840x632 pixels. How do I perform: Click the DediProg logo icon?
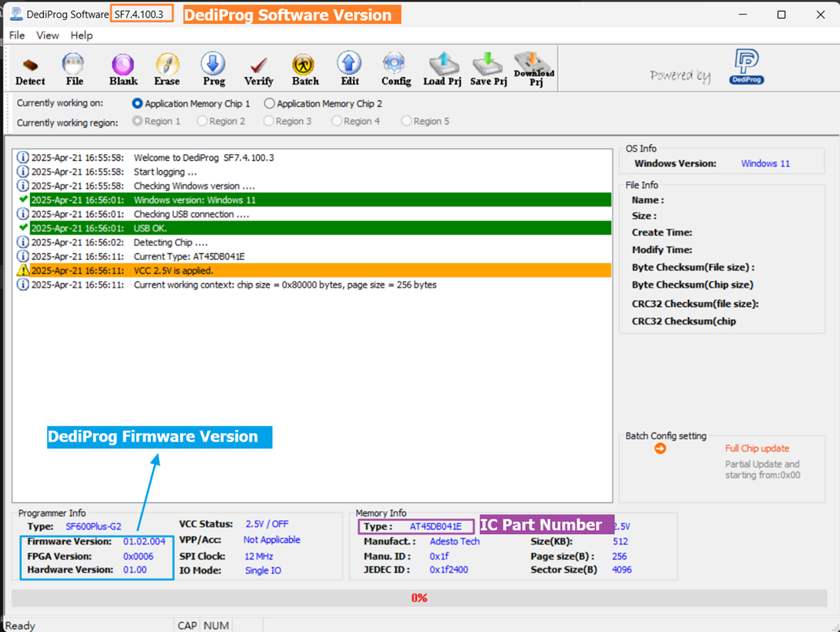click(x=746, y=66)
